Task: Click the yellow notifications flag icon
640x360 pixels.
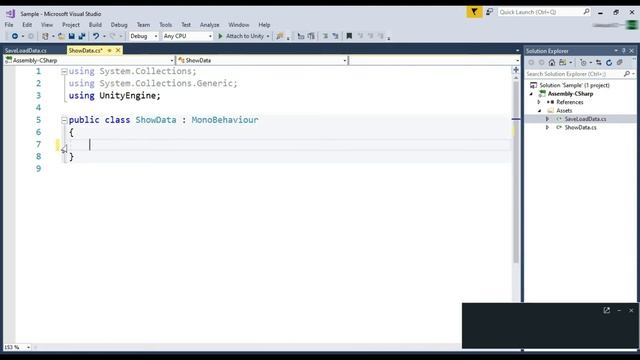Action: point(474,12)
